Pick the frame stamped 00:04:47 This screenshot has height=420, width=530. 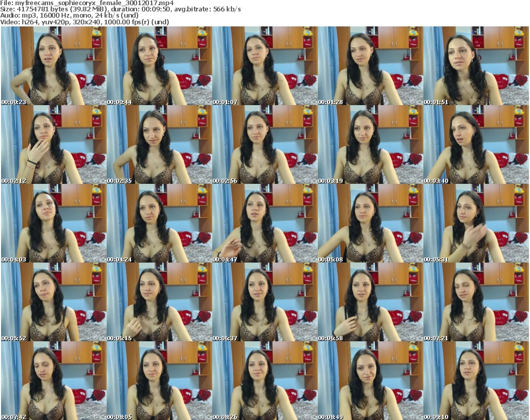[264, 223]
